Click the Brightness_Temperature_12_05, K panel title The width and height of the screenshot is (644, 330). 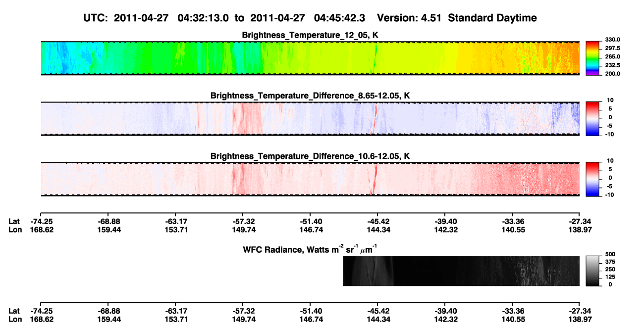pyautogui.click(x=310, y=35)
